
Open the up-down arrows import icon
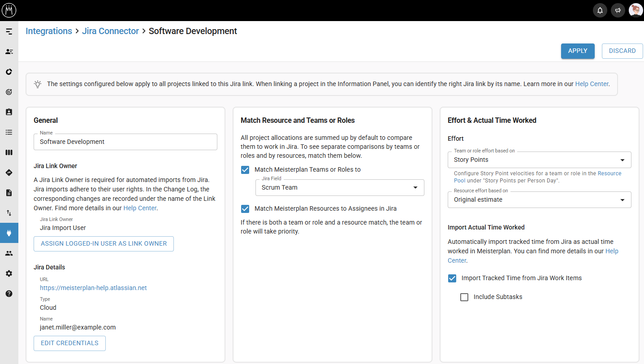[x=9, y=213]
